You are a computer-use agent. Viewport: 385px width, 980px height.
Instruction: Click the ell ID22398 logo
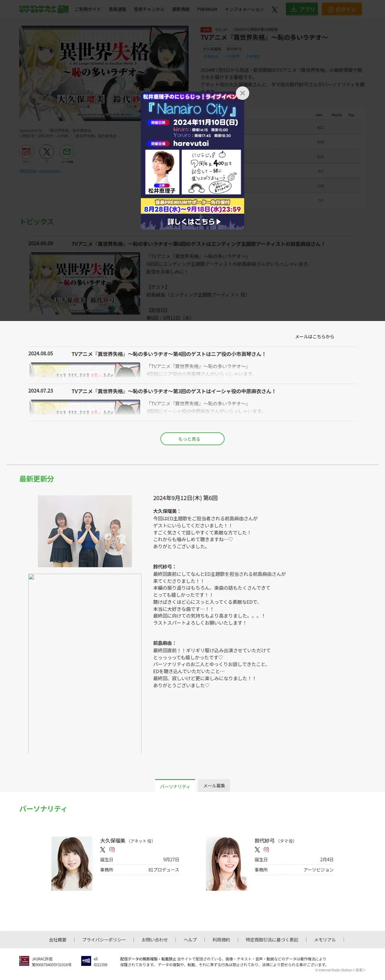(86, 961)
